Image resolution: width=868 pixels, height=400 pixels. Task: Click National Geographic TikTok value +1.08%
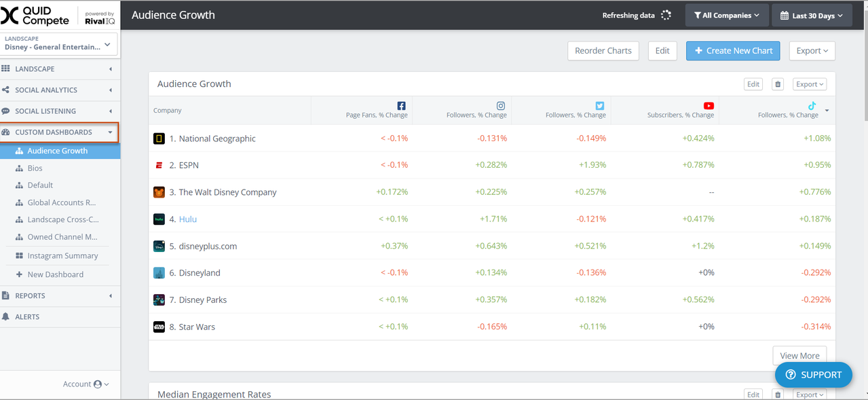point(817,139)
